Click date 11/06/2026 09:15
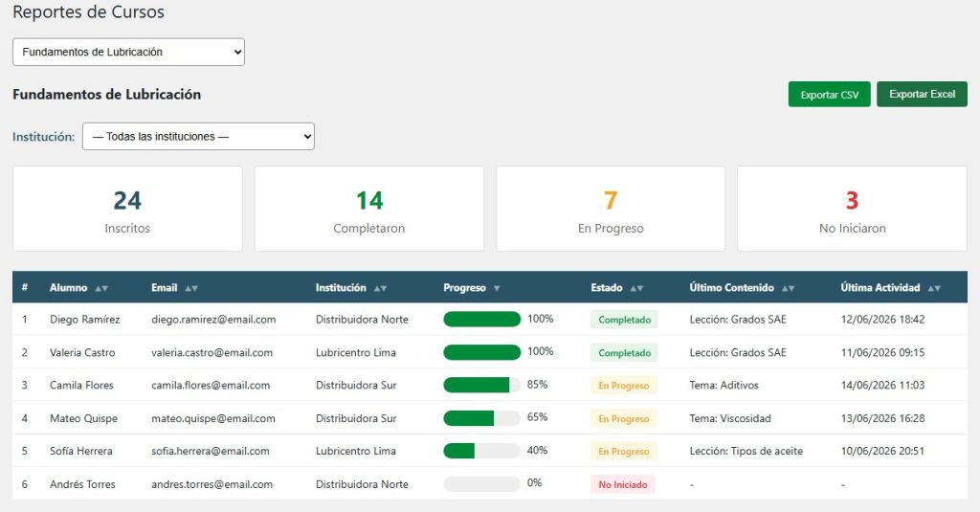Viewport: 980px width, 512px height. point(882,352)
